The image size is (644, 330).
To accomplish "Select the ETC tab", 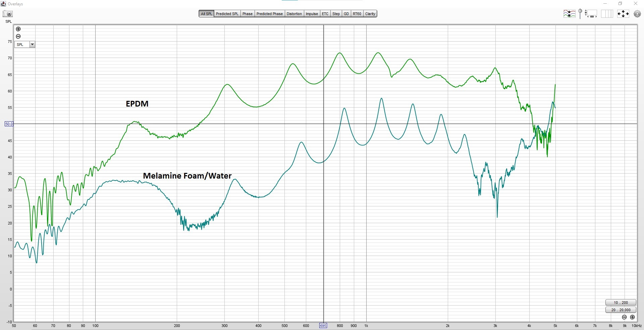I will tap(325, 14).
